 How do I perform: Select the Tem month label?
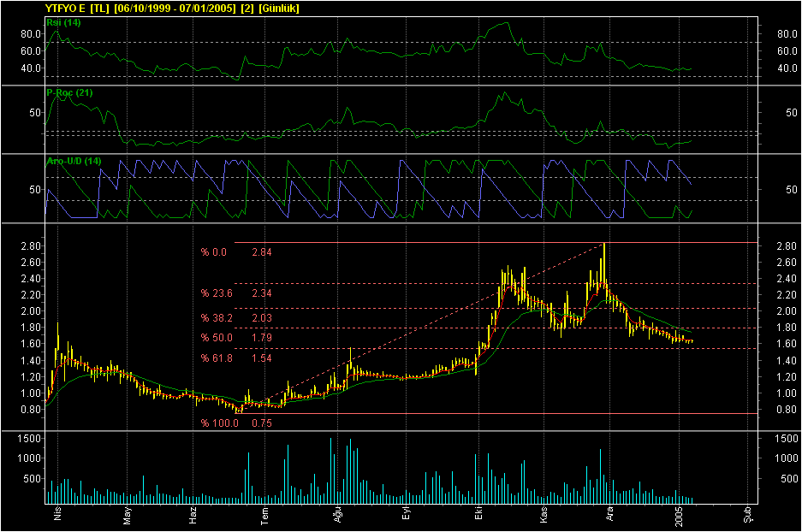(x=264, y=515)
